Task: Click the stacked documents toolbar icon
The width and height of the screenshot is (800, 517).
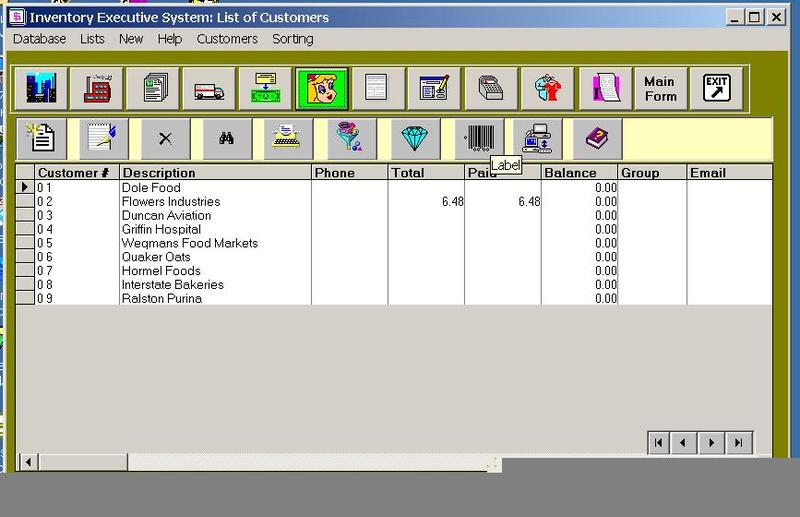Action: coord(153,89)
